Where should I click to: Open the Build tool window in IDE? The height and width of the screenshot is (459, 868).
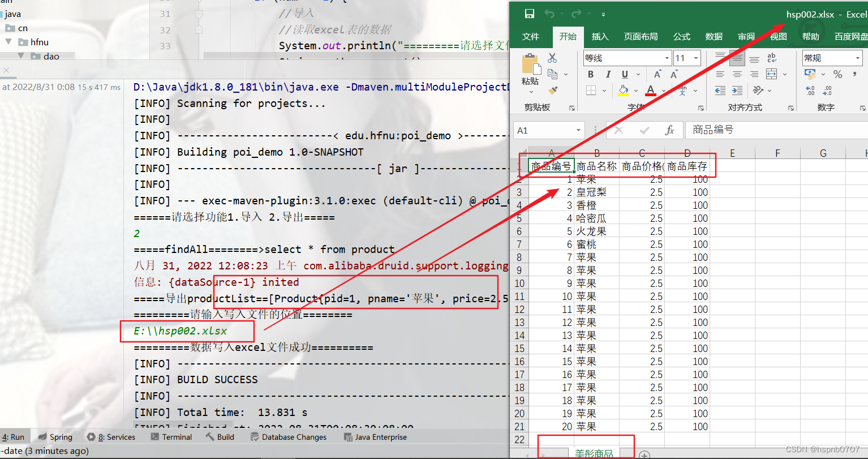pos(220,437)
